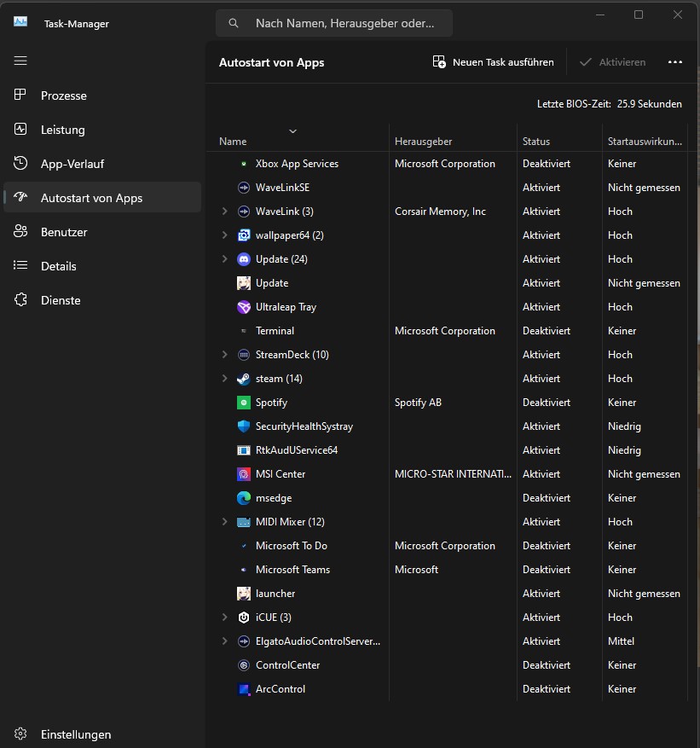
Task: Click the Discord Update (24) icon
Action: (x=244, y=259)
